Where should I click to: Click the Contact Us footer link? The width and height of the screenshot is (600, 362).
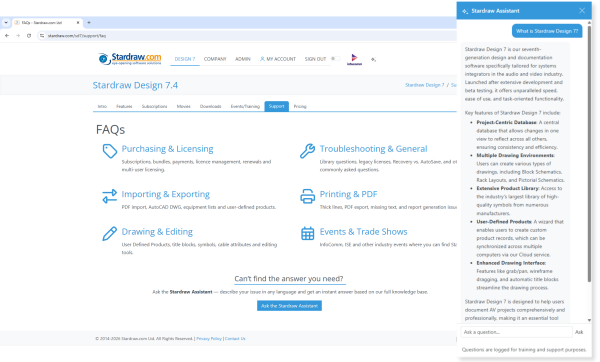point(235,339)
